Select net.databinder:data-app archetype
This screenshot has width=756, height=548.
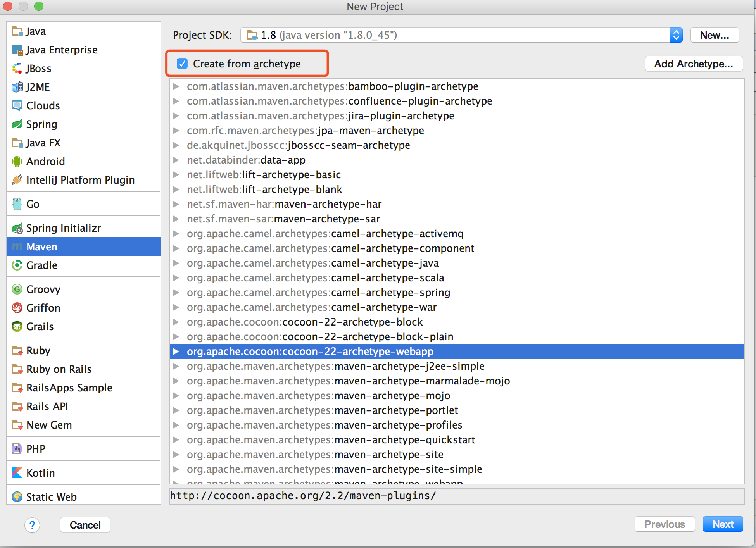[457, 160]
